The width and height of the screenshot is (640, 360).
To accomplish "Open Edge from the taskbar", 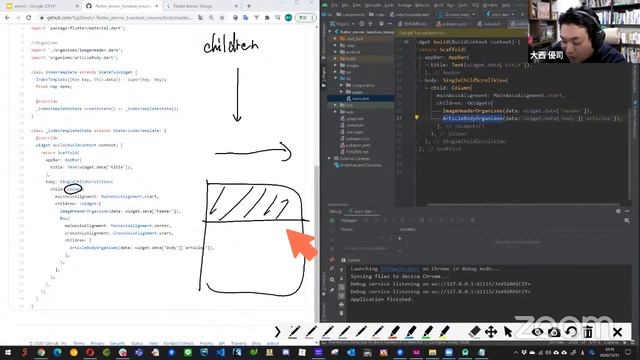I will 57,352.
